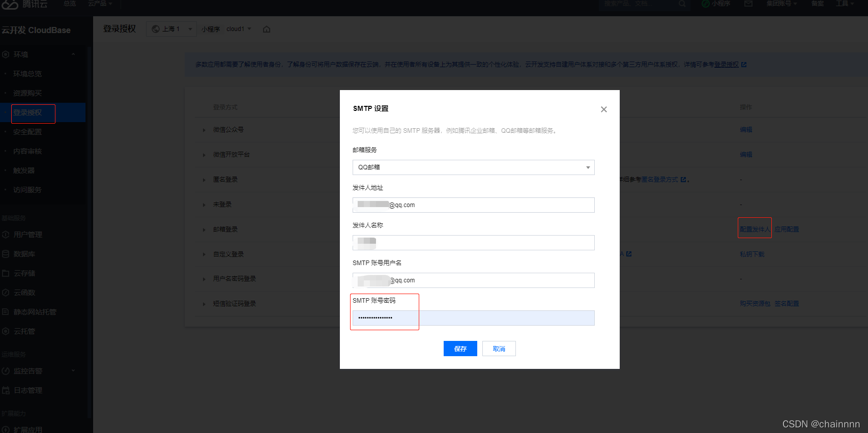
Task: Open the 上海 1 region dropdown
Action: (171, 29)
